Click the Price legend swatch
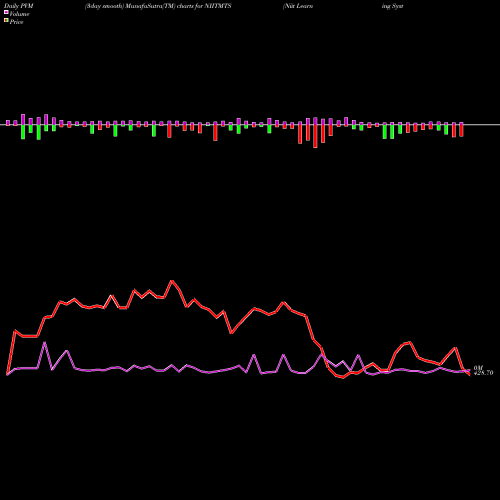The image size is (500, 500). pos(6,21)
